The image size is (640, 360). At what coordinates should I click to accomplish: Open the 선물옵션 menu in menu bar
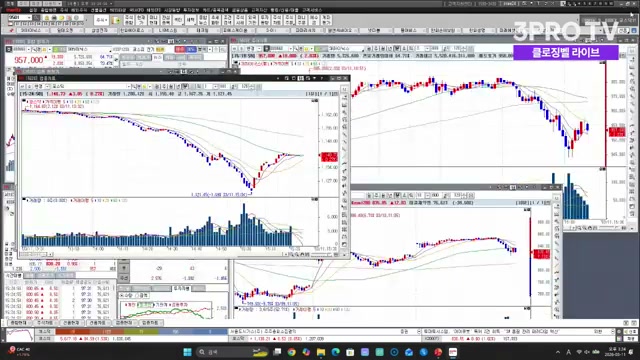tap(98, 10)
